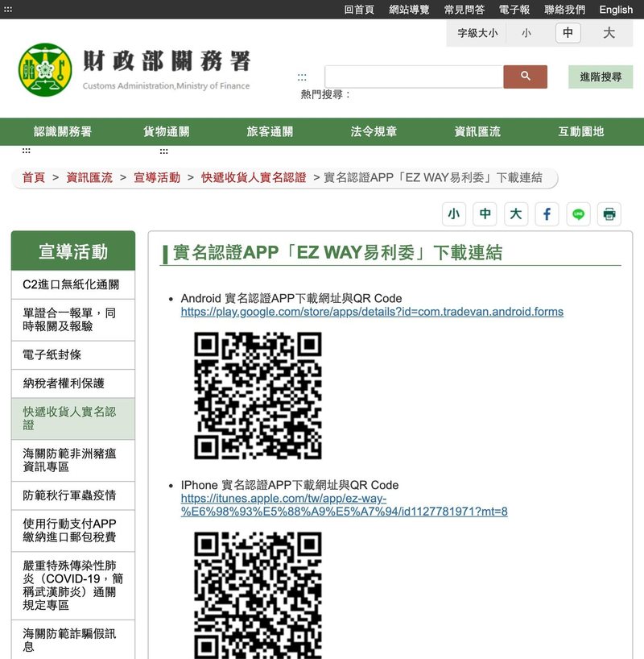
Task: Select 小 in top font size bar
Action: (526, 33)
